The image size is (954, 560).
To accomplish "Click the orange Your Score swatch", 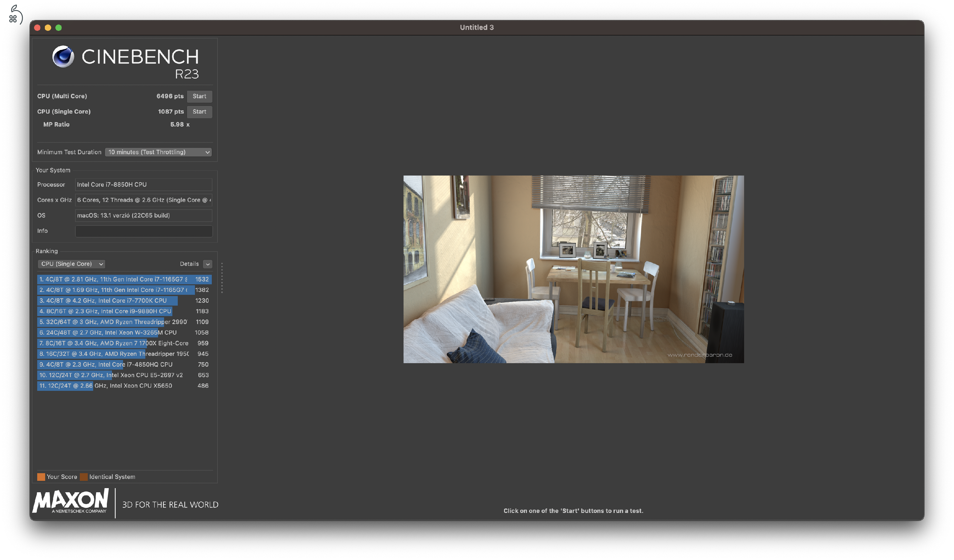I will 41,477.
